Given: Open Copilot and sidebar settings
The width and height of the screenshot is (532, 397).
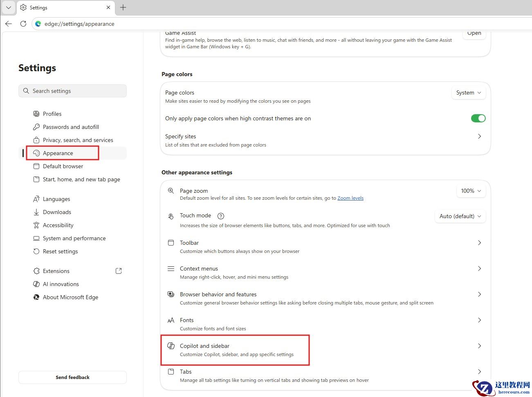Looking at the screenshot, I should click(325, 350).
